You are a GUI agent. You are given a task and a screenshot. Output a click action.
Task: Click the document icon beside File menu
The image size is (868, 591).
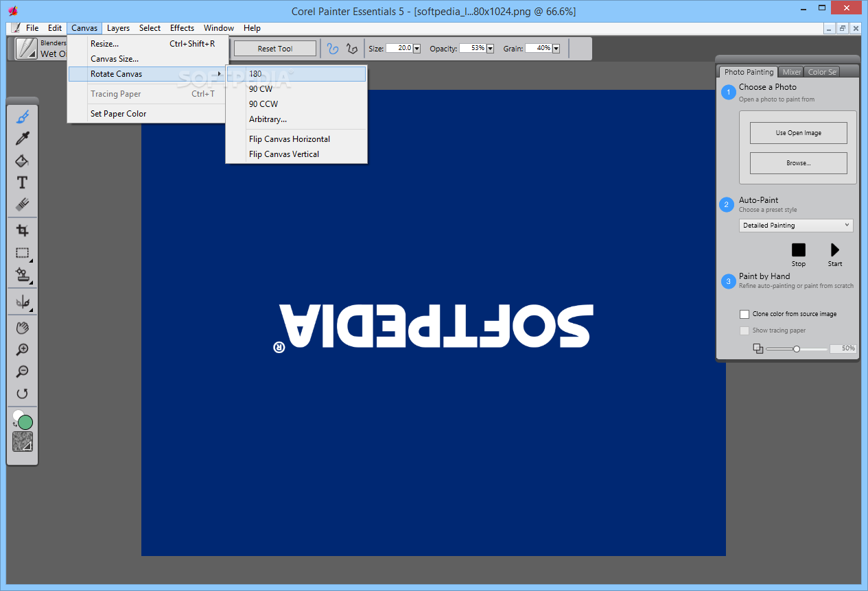point(15,28)
